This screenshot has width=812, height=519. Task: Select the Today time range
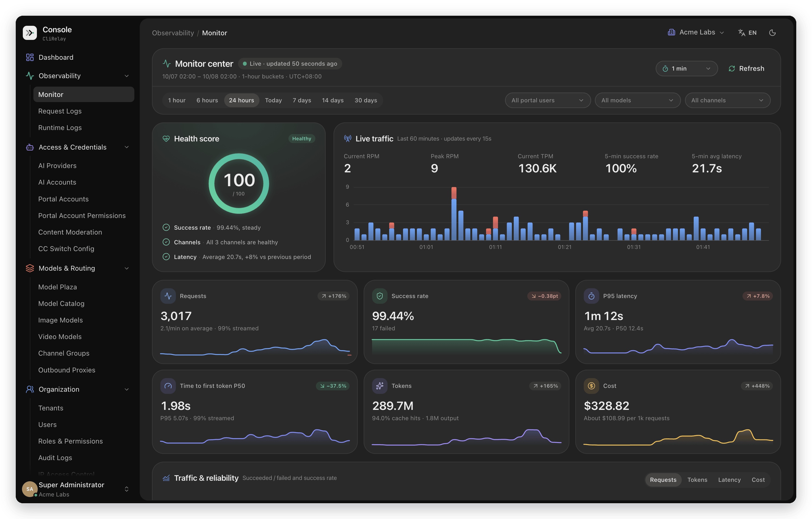273,100
